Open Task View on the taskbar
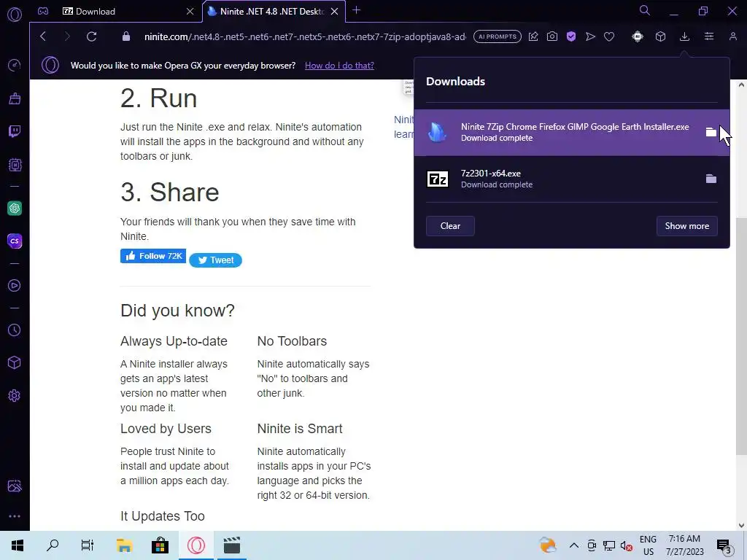Image resolution: width=747 pixels, height=560 pixels. point(88,545)
